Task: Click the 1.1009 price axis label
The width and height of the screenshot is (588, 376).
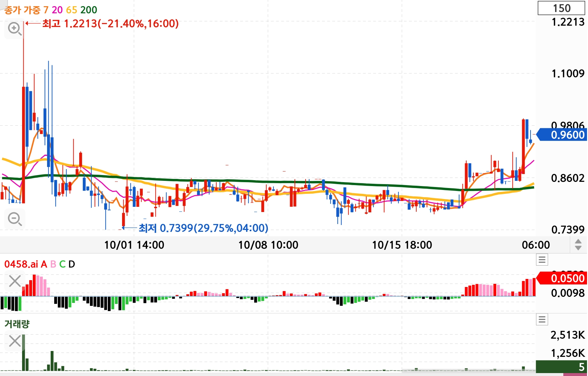Action: [x=568, y=74]
